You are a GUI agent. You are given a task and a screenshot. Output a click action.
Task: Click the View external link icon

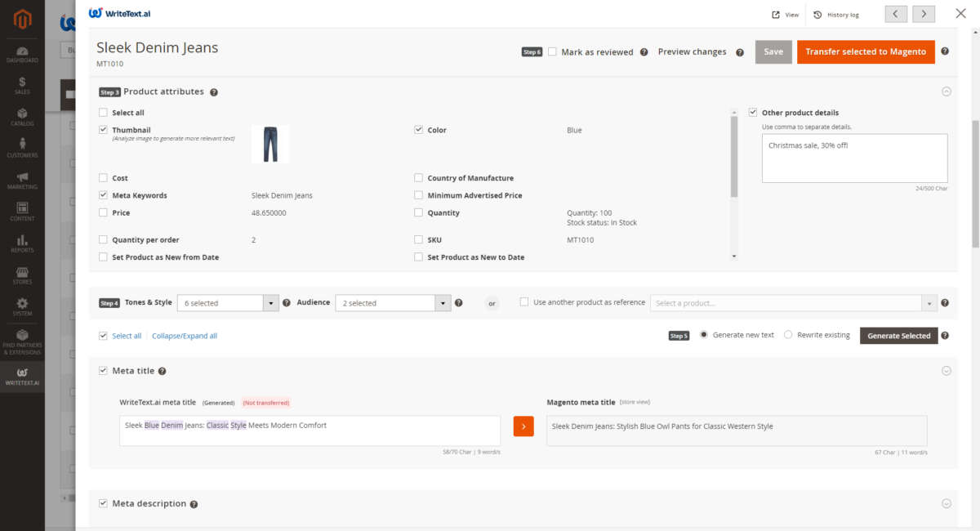click(776, 15)
